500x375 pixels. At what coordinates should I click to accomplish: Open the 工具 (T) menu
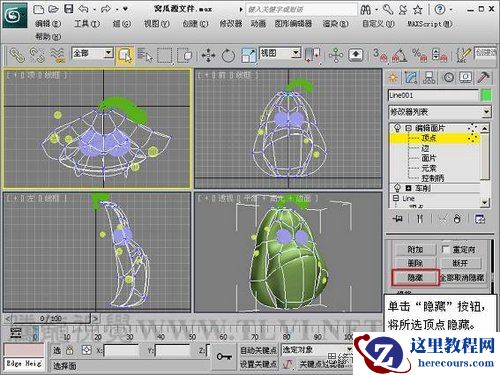[x=87, y=24]
